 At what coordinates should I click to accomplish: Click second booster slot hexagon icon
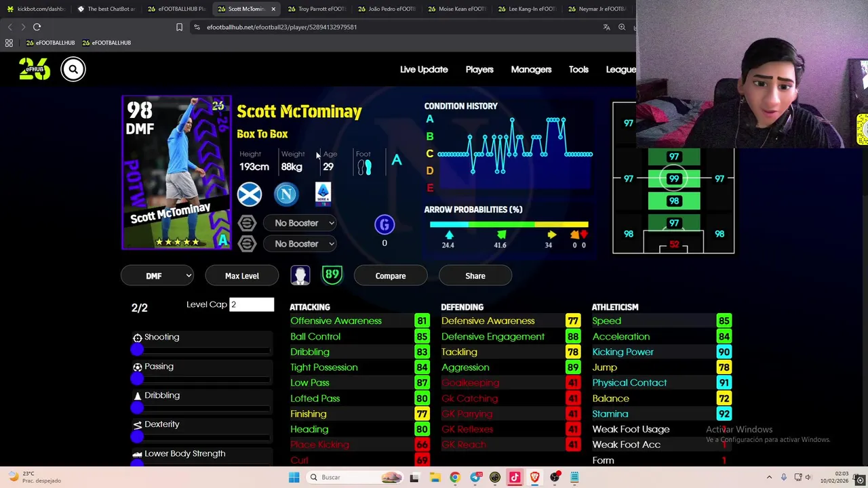tap(248, 244)
